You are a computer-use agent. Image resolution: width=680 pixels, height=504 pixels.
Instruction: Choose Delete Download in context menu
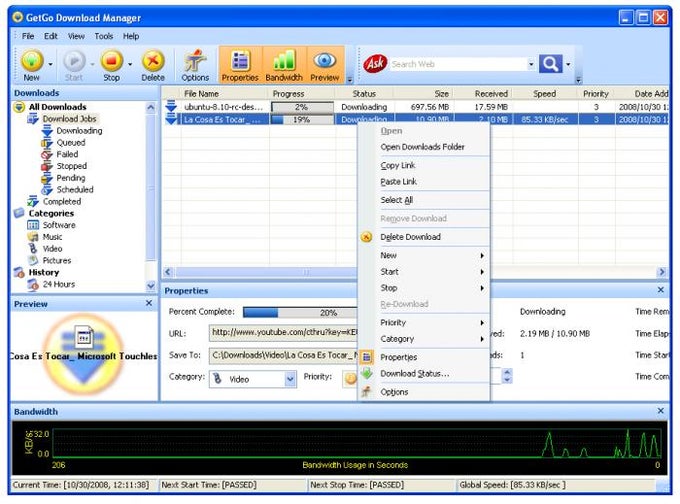[x=424, y=237]
